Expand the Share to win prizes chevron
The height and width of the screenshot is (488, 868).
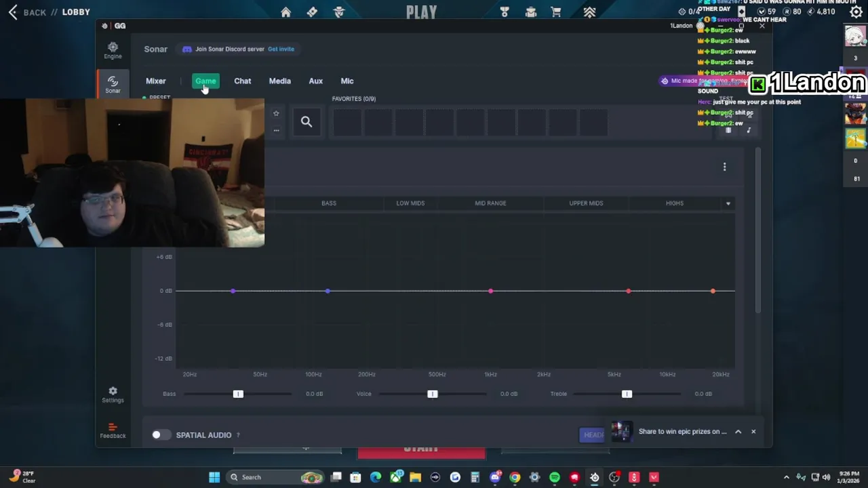[x=738, y=432]
